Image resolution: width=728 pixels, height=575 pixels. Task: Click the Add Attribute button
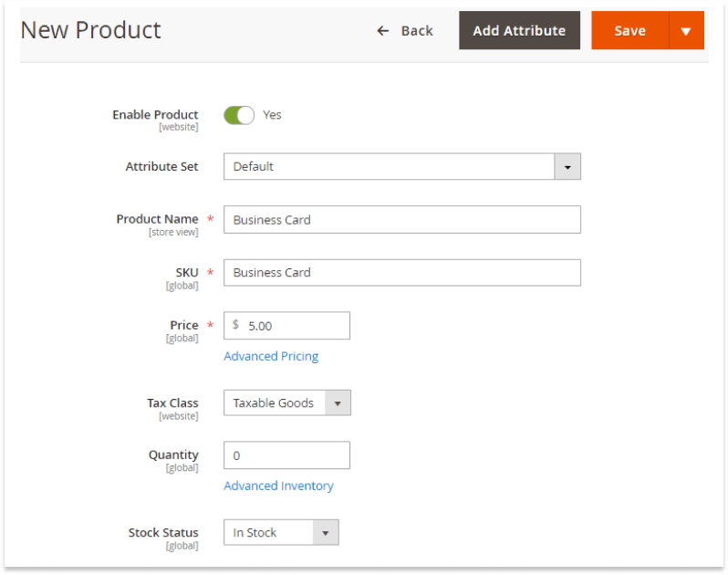519,31
